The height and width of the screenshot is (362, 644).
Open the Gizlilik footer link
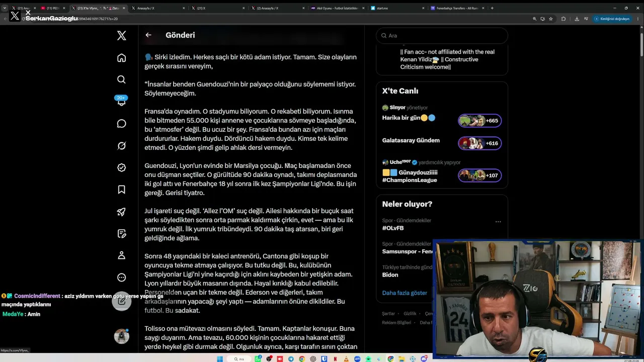tap(410, 314)
